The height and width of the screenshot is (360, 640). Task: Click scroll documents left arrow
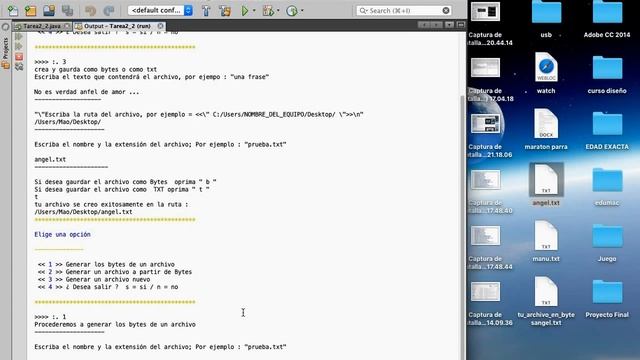(x=424, y=25)
